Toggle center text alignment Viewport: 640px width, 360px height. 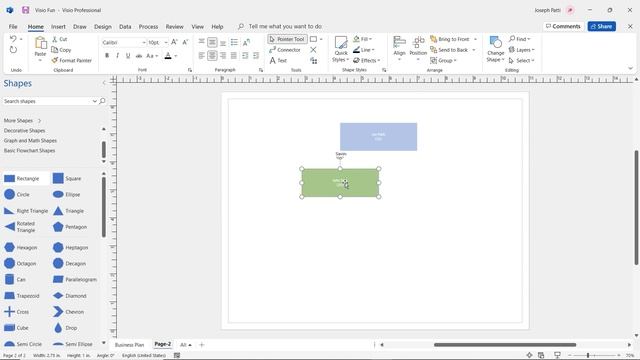point(212,56)
